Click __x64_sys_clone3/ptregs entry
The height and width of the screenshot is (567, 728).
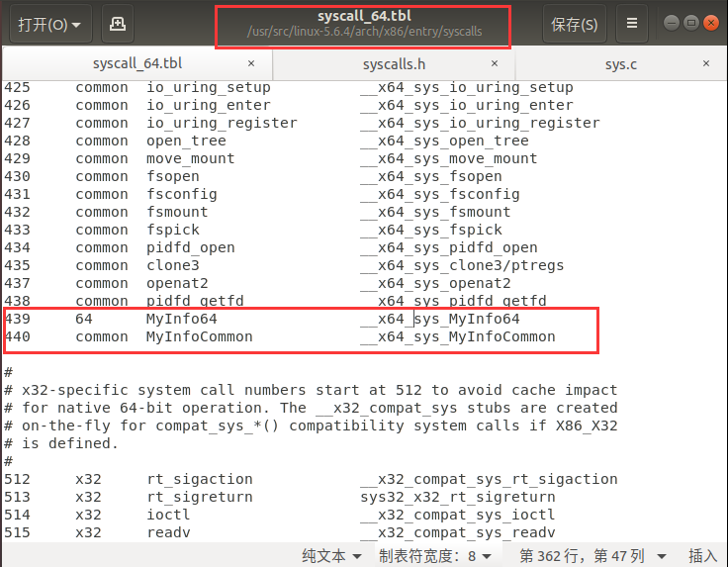[462, 265]
